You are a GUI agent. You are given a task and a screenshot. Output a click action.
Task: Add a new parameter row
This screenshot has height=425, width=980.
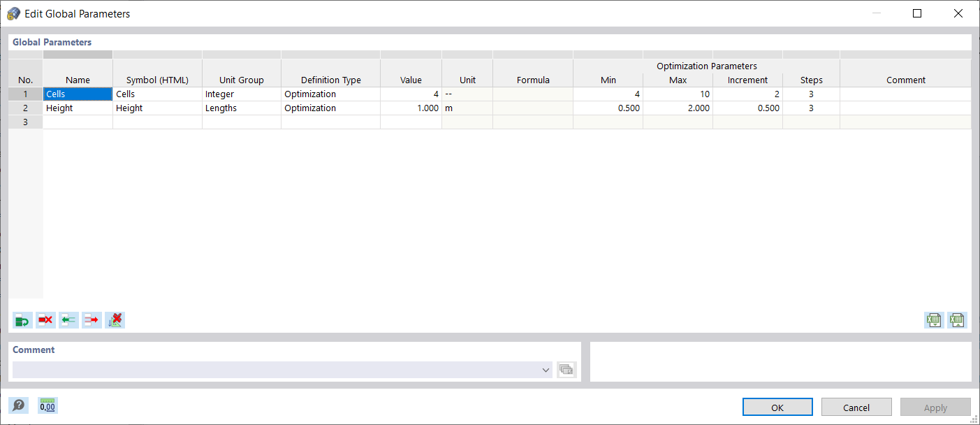click(x=22, y=319)
